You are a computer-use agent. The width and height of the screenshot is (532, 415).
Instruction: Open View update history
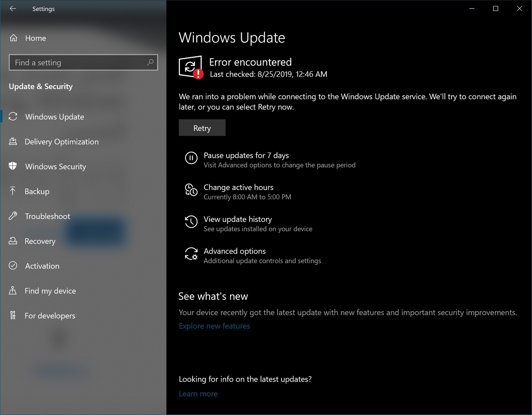coord(238,219)
